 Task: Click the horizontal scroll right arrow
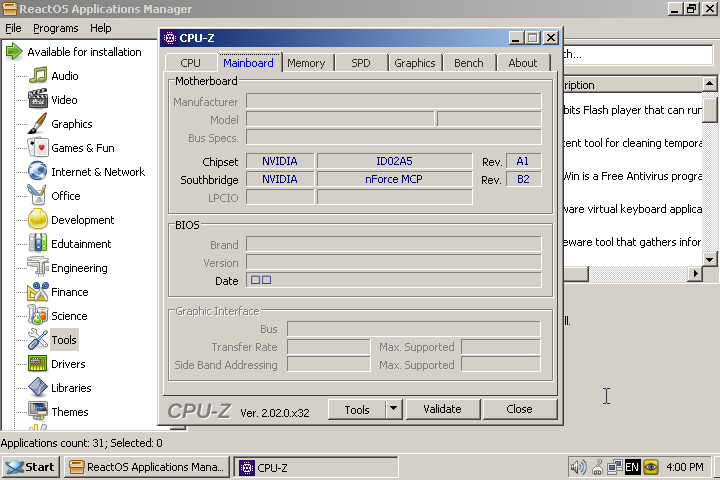(695, 274)
